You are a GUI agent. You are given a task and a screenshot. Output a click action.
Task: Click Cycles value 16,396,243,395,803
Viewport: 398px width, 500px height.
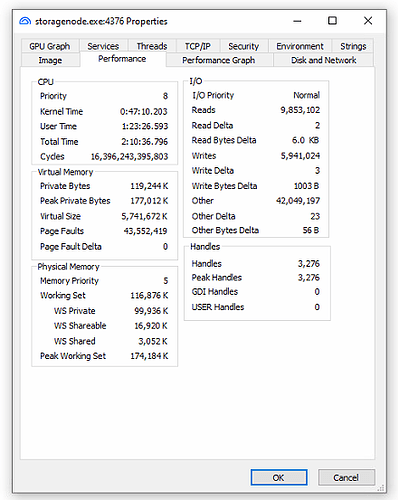pos(130,156)
